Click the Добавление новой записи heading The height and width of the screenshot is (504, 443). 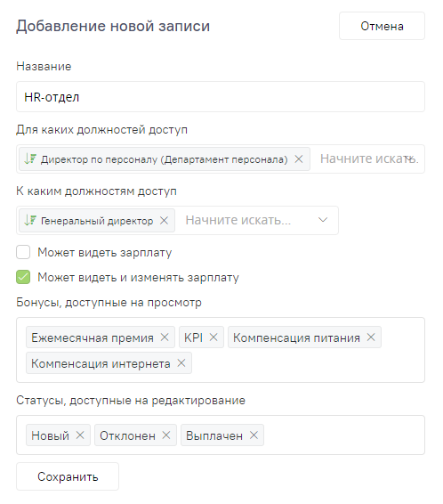(x=113, y=26)
